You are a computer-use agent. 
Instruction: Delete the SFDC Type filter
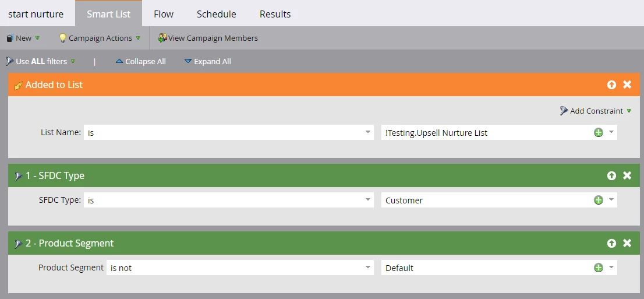coord(627,175)
